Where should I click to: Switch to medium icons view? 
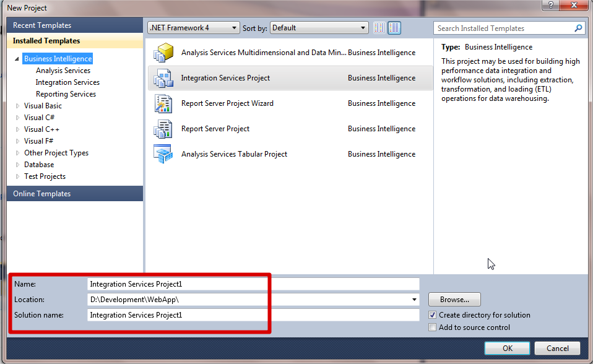click(394, 28)
